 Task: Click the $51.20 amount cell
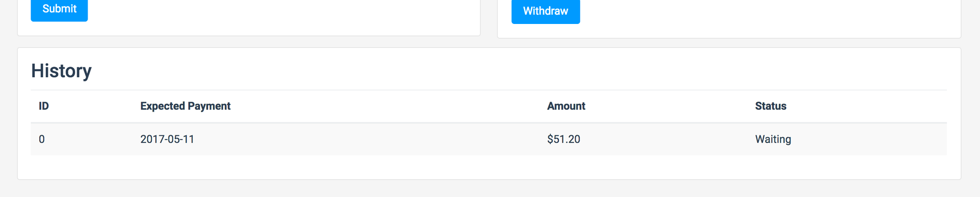click(x=563, y=139)
